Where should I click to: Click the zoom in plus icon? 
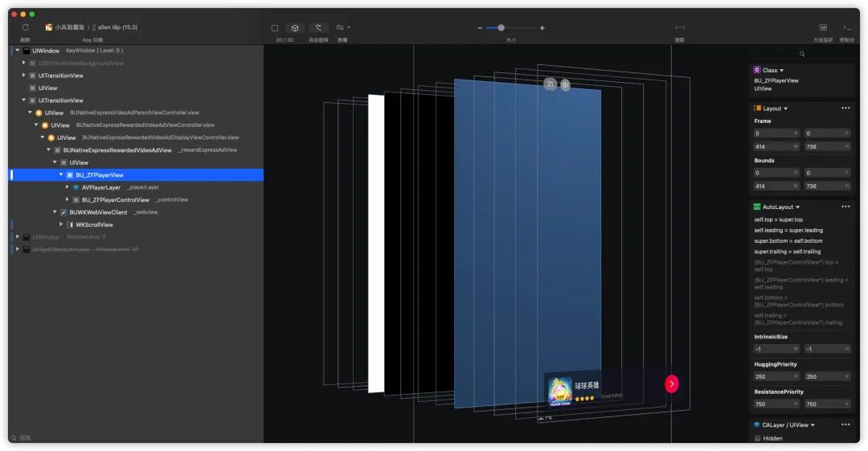tap(542, 27)
